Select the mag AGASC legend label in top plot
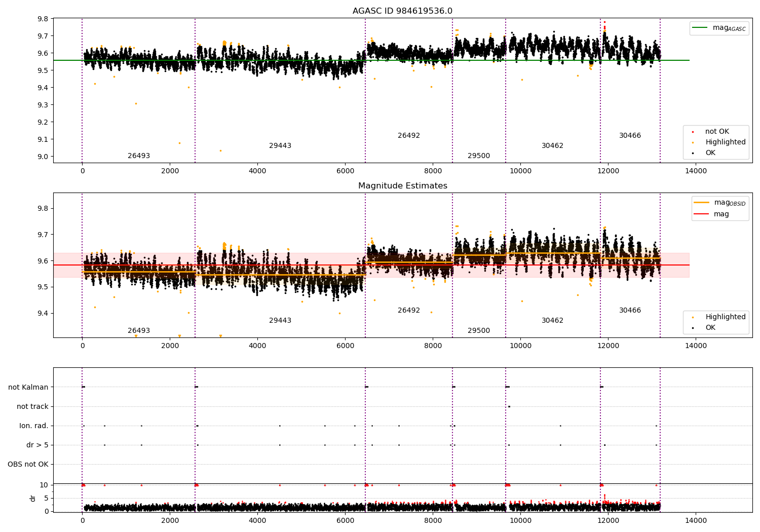This screenshot has height=532, width=760. point(729,28)
